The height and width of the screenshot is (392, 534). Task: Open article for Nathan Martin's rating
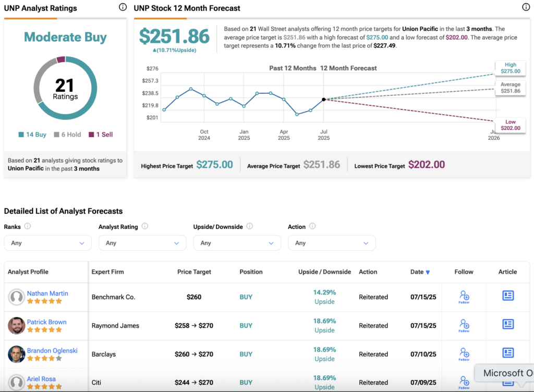coord(508,296)
